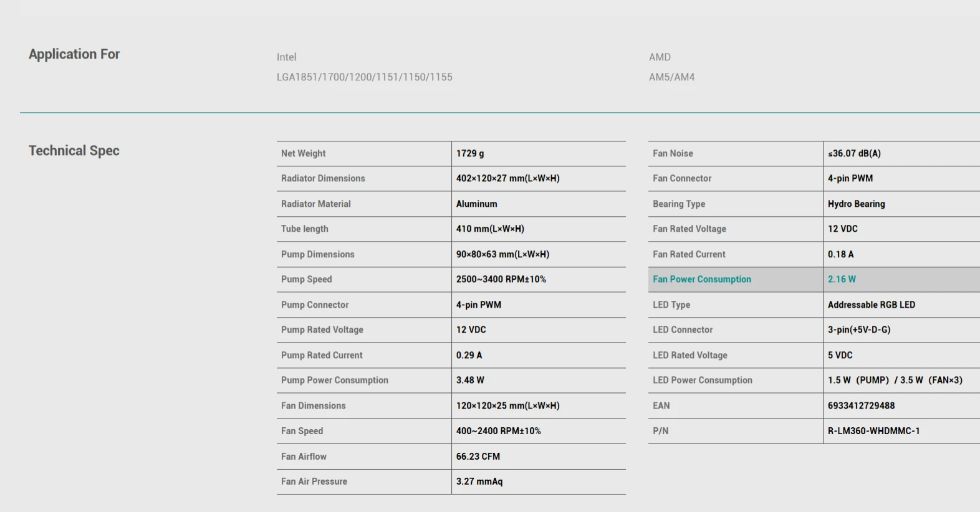The width and height of the screenshot is (980, 512).
Task: Click the 'LED Type' label
Action: [x=671, y=305]
